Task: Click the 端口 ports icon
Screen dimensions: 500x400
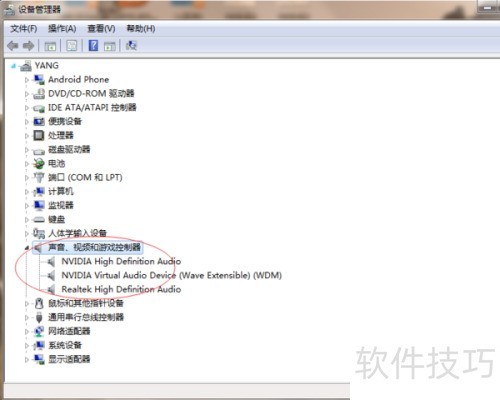Action: pyautogui.click(x=39, y=177)
